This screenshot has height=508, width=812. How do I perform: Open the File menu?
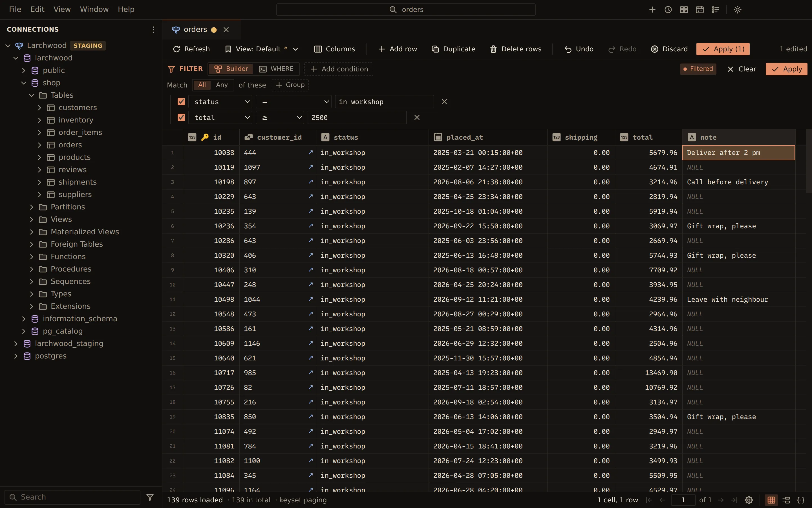pyautogui.click(x=15, y=9)
